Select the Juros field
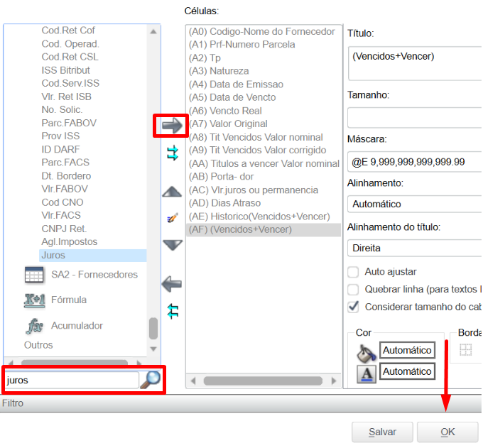The height and width of the screenshot is (448, 488). coord(93,255)
